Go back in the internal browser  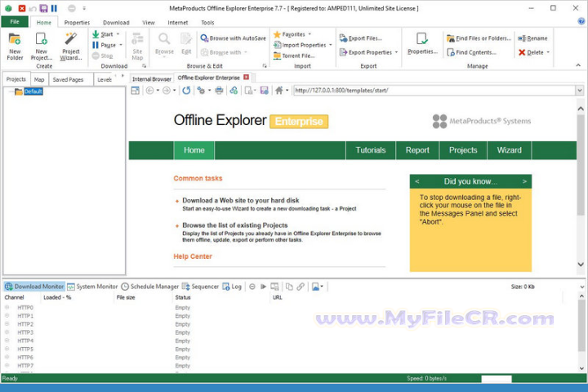pos(149,91)
